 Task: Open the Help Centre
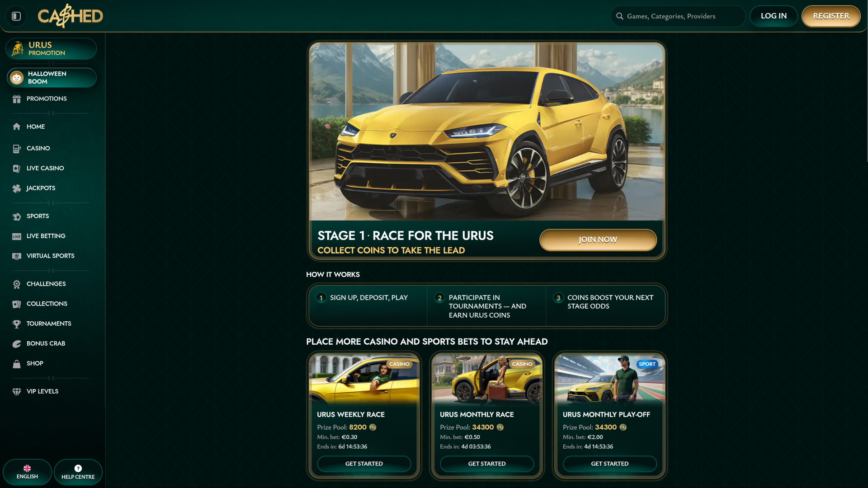coord(78,472)
